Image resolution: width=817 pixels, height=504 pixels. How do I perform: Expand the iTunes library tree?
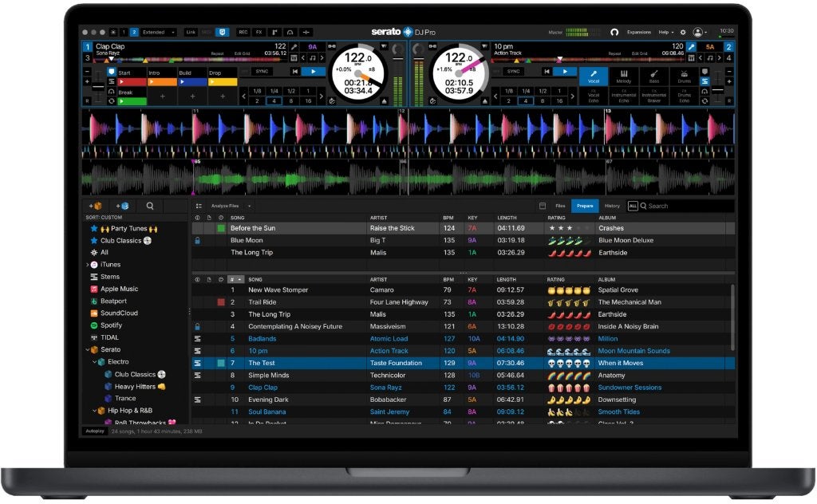point(88,265)
